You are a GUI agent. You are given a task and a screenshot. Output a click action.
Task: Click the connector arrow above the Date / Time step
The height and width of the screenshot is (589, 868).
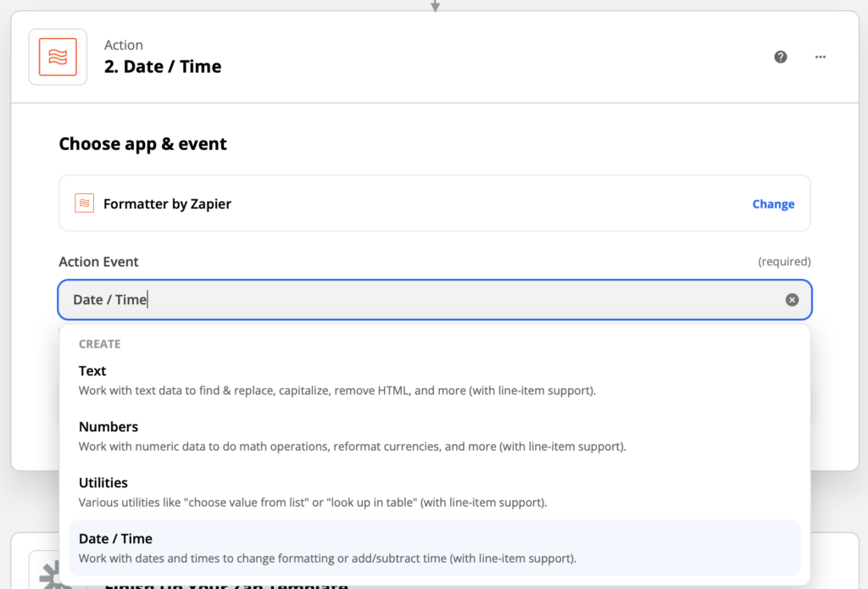pyautogui.click(x=434, y=5)
